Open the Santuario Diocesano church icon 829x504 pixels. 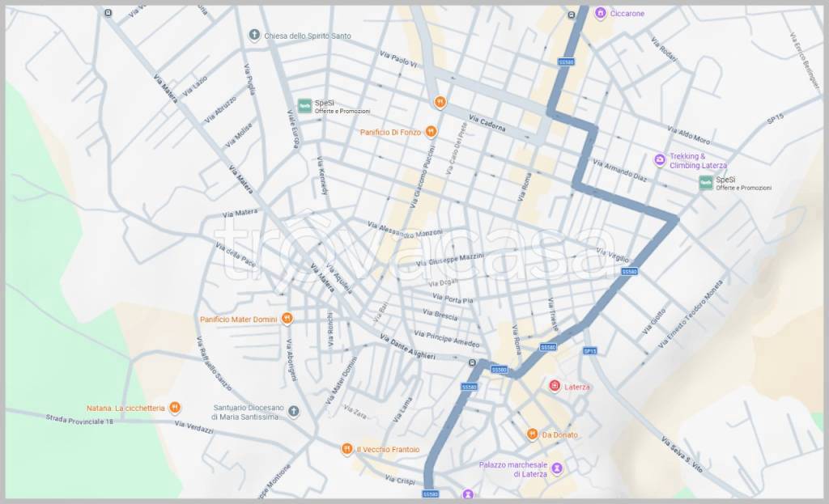pos(293,412)
